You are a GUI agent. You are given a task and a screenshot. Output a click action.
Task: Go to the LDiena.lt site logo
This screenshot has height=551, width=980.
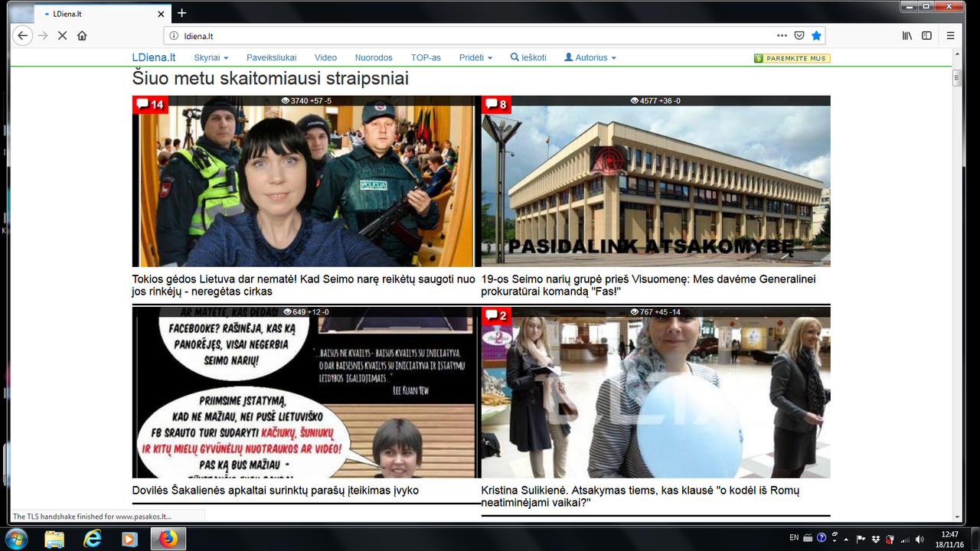pyautogui.click(x=154, y=57)
